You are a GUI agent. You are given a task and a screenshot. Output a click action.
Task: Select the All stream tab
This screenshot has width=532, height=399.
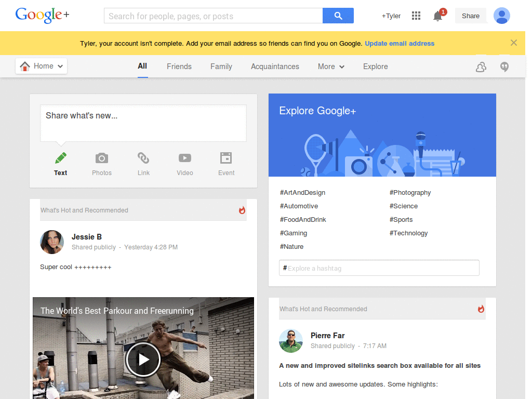click(142, 66)
